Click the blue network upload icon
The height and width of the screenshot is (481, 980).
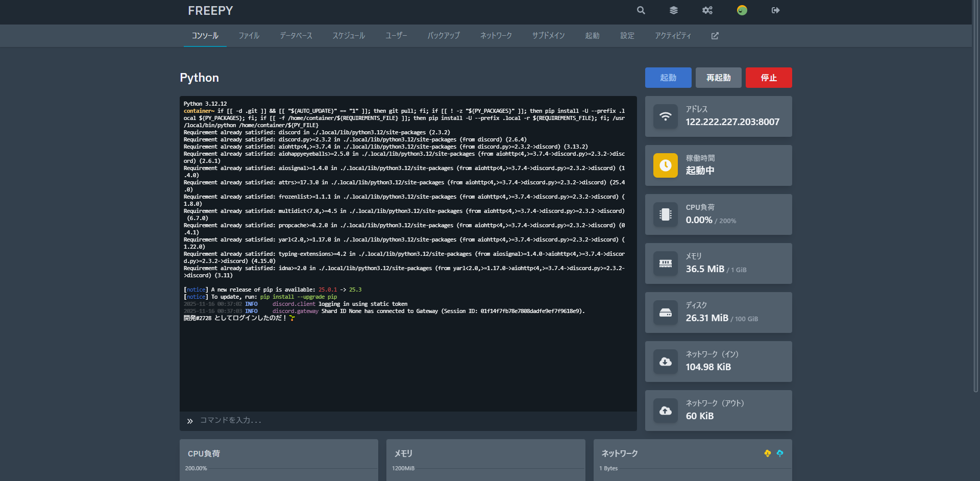point(780,453)
